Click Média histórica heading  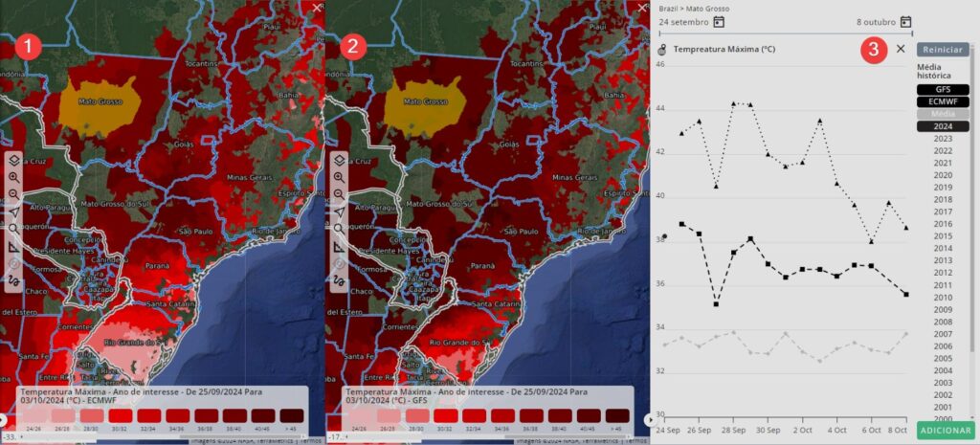[934, 71]
